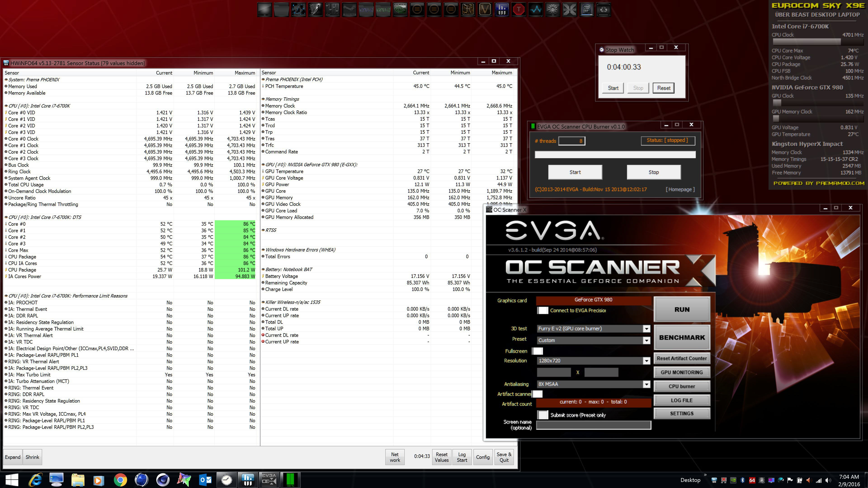Open the blank monitor icon in the top dock
The image size is (868, 488).
pos(264,10)
